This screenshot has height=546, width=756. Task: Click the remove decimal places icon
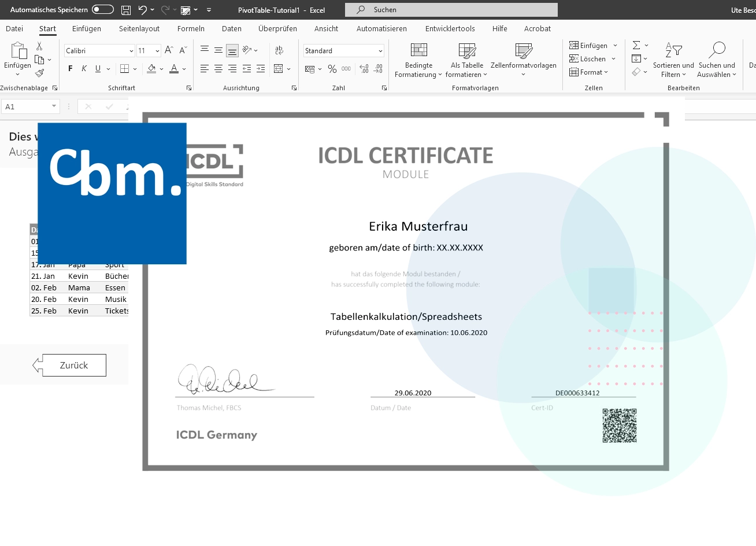tap(378, 69)
